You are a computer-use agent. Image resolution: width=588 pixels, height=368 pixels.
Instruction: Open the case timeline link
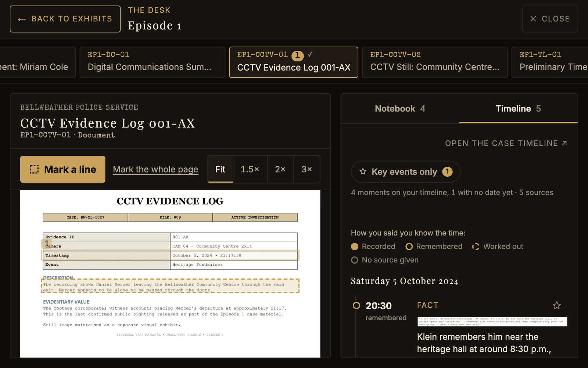[506, 143]
